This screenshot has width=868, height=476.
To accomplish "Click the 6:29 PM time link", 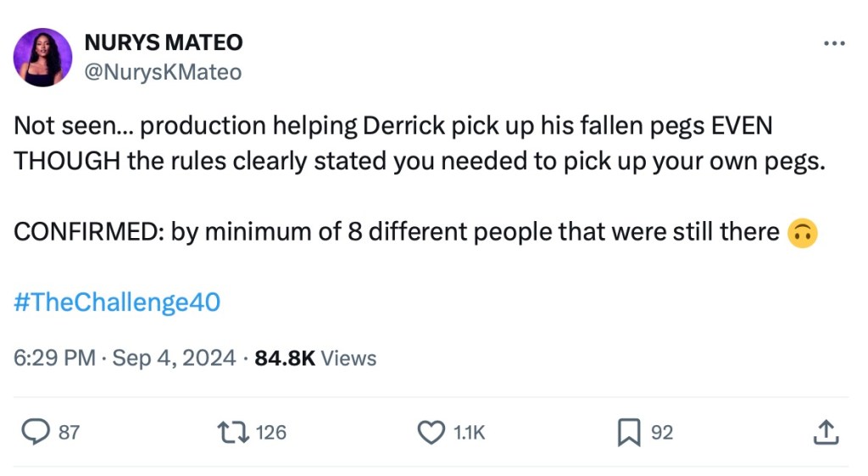I will (54, 358).
